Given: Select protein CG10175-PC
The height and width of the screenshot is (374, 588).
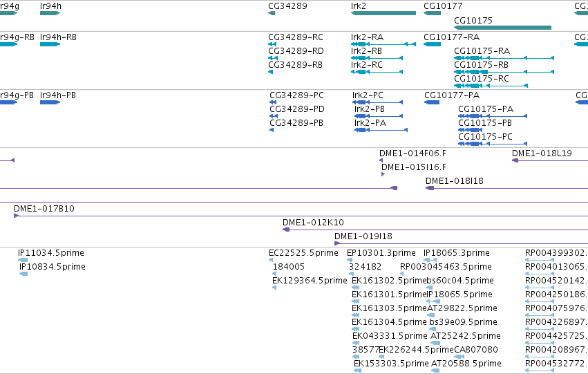Looking at the screenshot, I should pos(485,137).
